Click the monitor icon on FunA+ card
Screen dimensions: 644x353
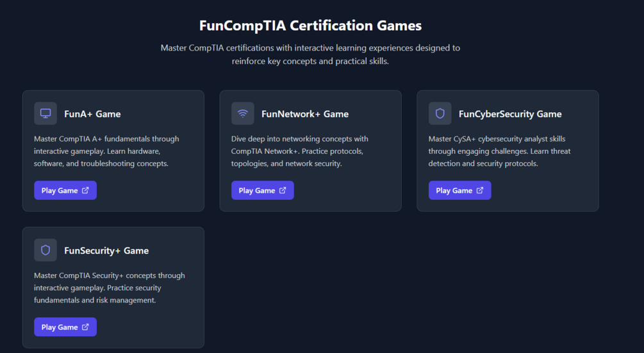45,113
